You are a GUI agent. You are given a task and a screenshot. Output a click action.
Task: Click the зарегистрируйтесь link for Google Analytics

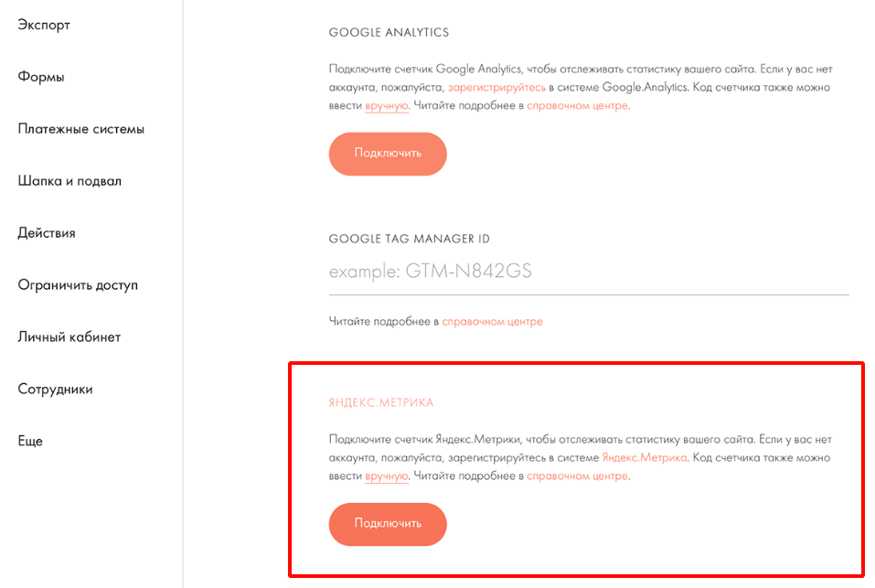(x=496, y=88)
